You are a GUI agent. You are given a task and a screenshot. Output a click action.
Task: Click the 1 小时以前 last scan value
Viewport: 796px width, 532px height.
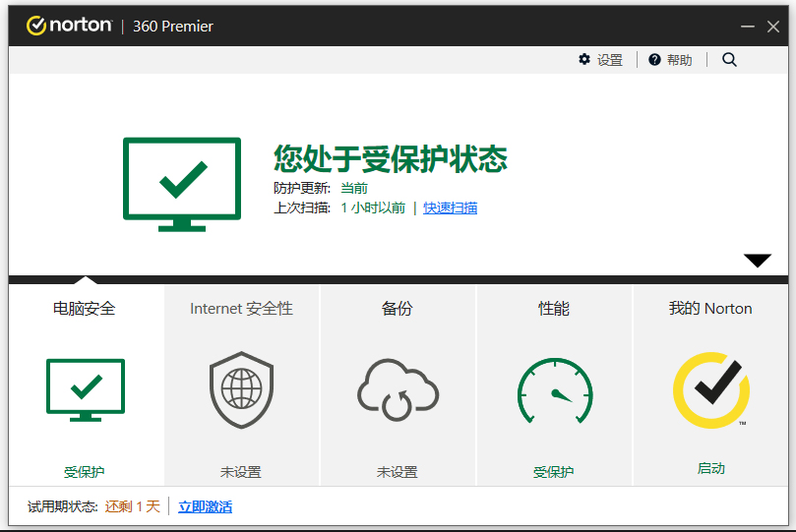(x=373, y=207)
